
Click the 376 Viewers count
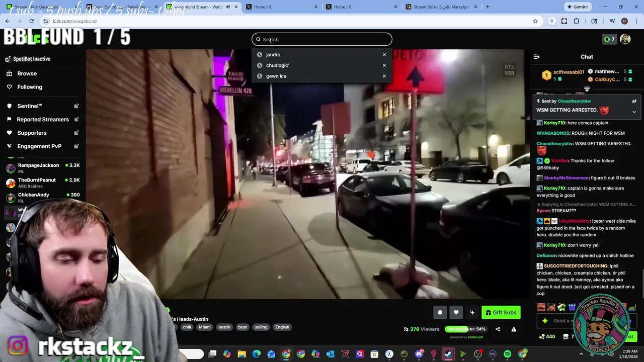tap(421, 329)
